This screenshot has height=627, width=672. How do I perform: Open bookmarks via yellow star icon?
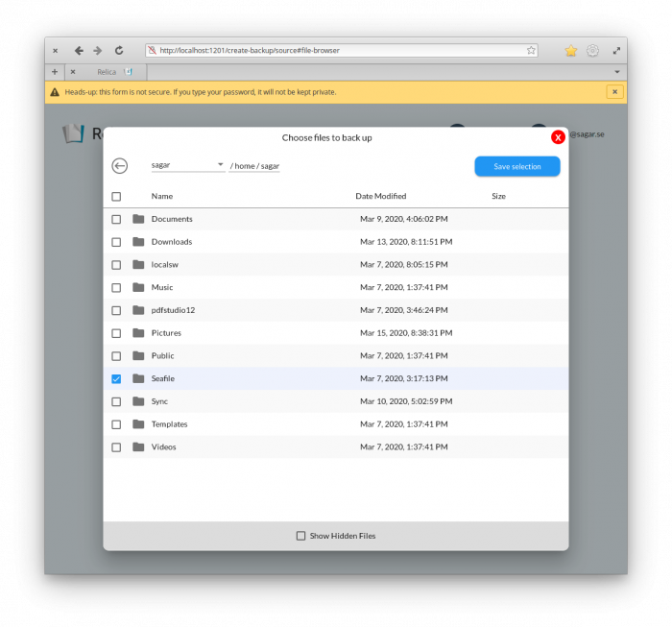pyautogui.click(x=571, y=51)
